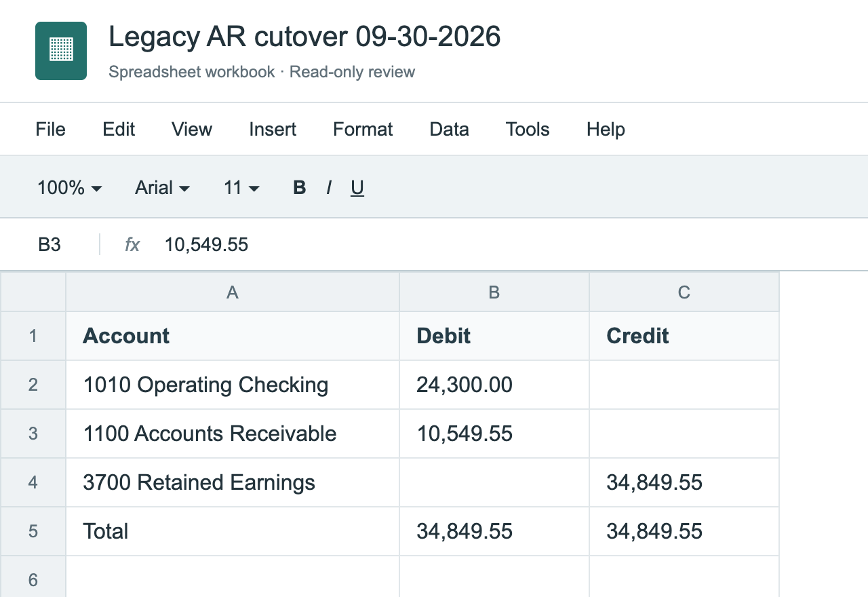
Task: Select row 4 header
Action: (33, 482)
